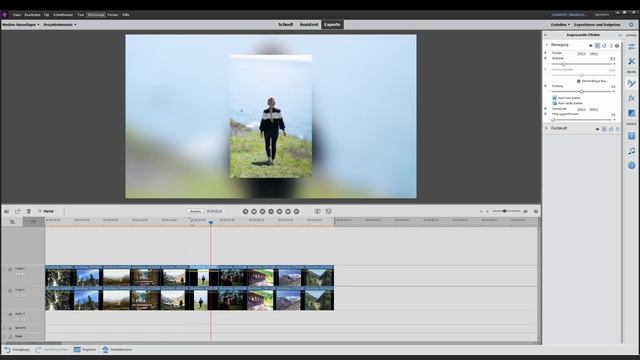The height and width of the screenshot is (360, 640).
Task: Click the Play button in the monitor controls
Action: 271,211
